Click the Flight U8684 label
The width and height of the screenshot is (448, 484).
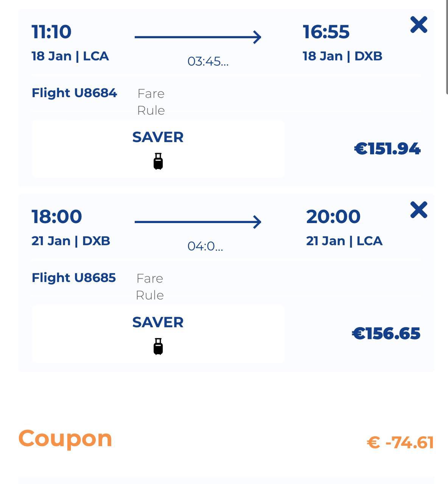pos(74,93)
